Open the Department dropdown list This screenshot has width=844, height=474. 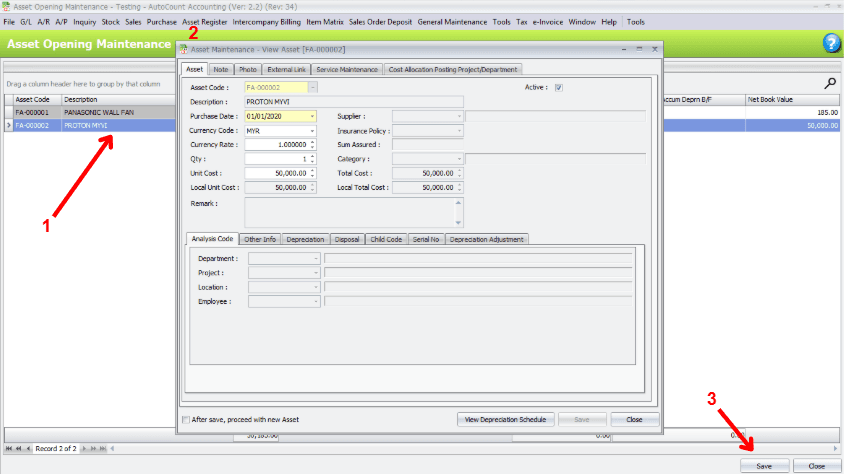(316, 258)
